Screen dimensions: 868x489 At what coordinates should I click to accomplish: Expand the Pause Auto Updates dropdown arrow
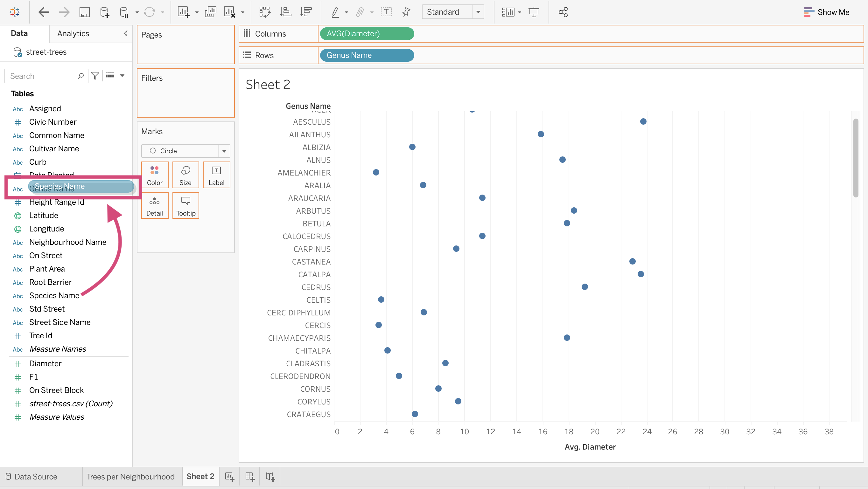[x=137, y=12]
